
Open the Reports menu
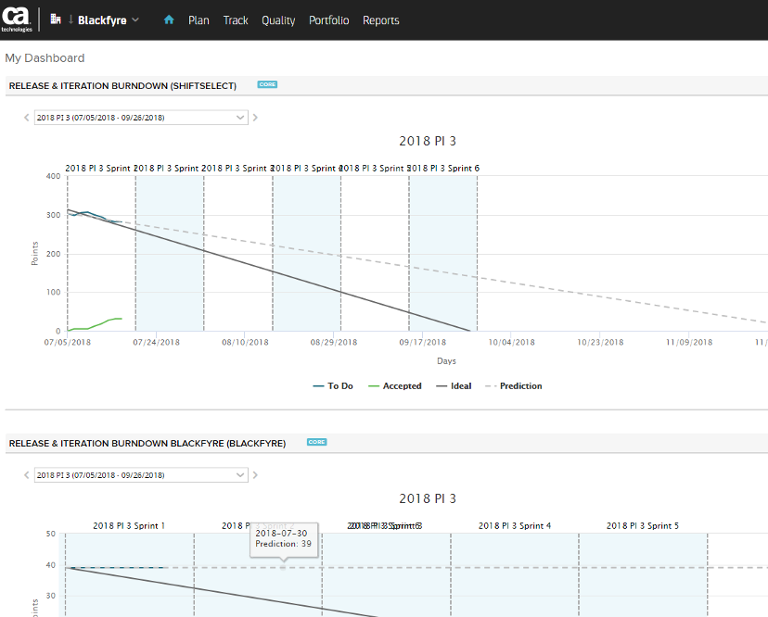point(381,20)
